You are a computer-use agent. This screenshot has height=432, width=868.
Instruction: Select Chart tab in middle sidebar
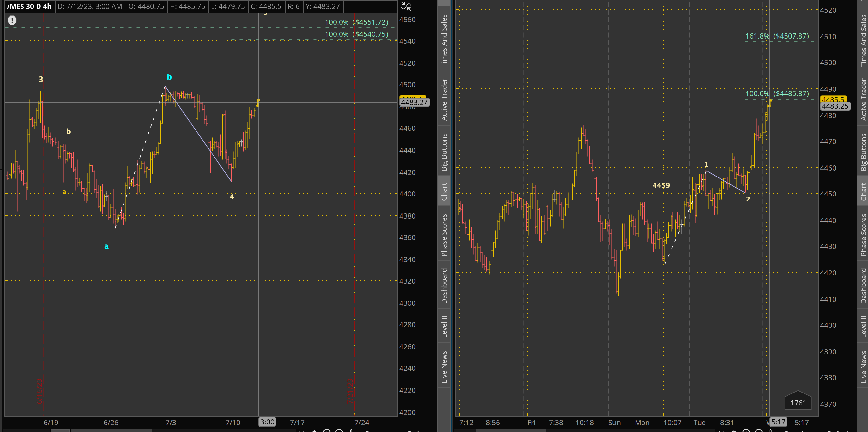tap(444, 191)
